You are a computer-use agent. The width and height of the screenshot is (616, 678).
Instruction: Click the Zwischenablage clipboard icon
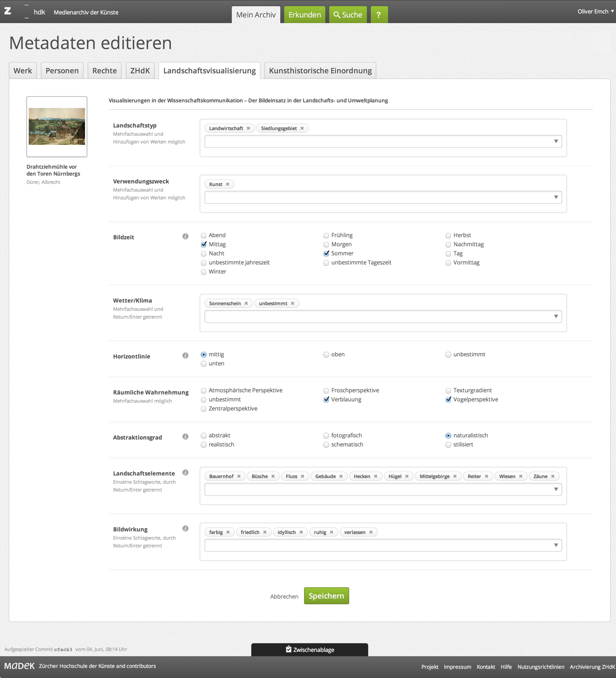[x=289, y=649]
